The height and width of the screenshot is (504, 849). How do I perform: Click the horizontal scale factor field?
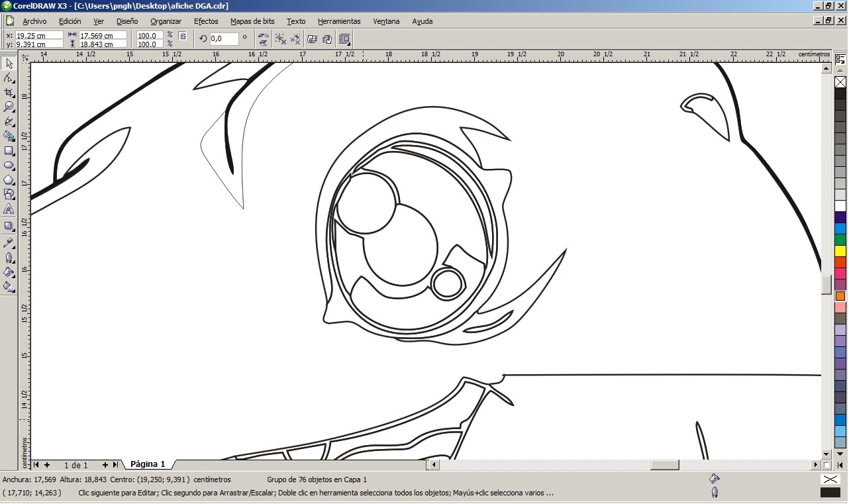[x=150, y=36]
